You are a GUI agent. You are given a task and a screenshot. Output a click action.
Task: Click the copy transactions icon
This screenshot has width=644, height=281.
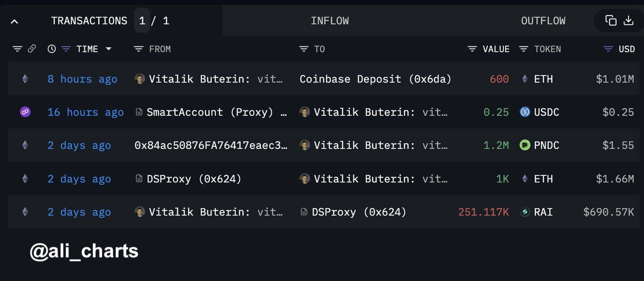point(611,20)
